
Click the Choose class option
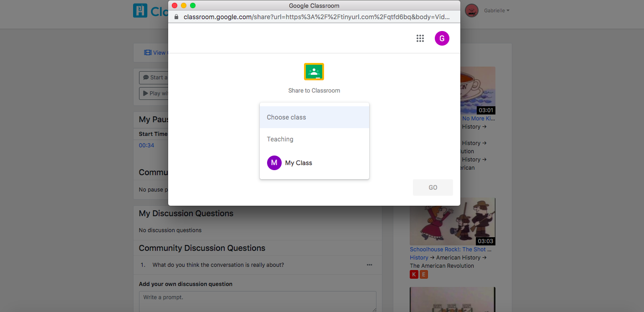(314, 117)
